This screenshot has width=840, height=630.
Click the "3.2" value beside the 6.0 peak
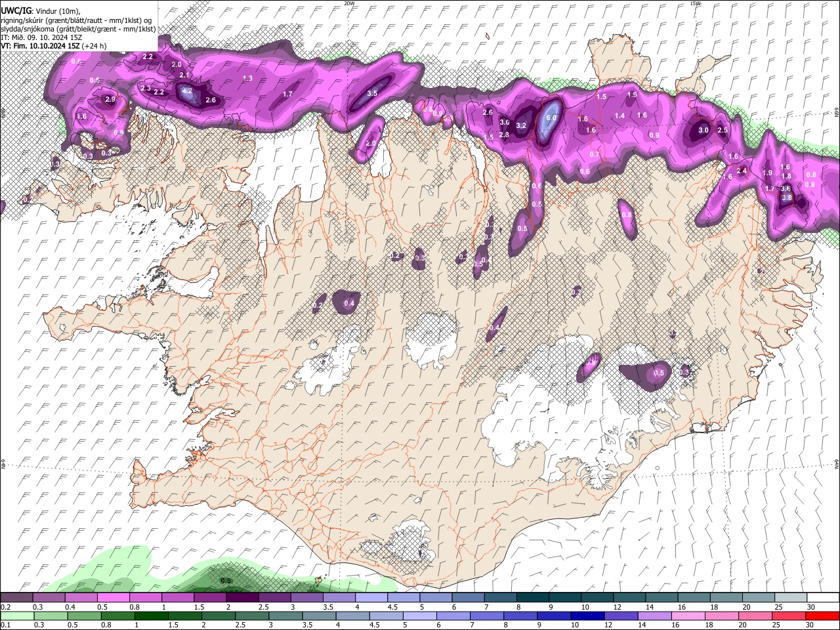point(522,125)
